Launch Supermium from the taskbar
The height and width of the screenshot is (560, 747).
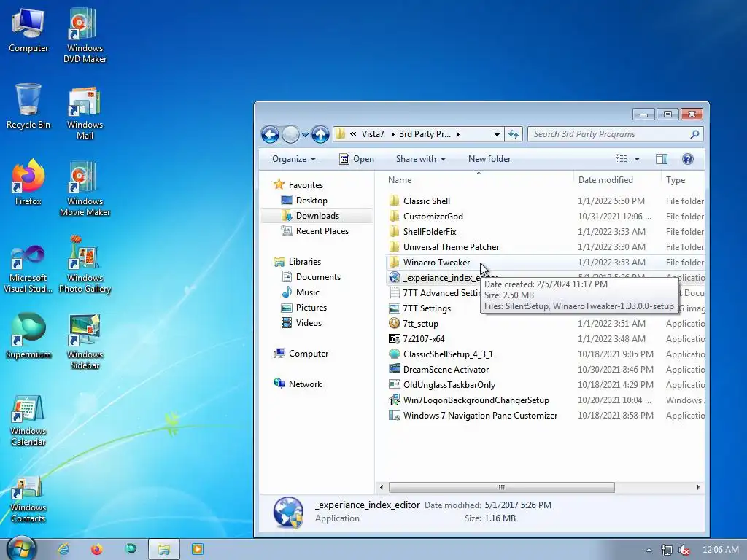click(x=131, y=549)
